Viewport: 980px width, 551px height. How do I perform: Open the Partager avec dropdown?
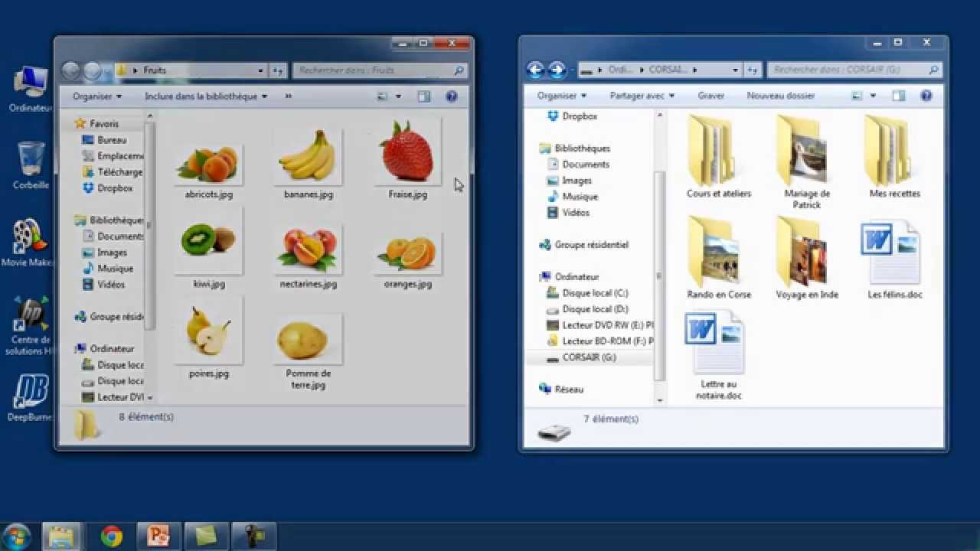coord(642,96)
